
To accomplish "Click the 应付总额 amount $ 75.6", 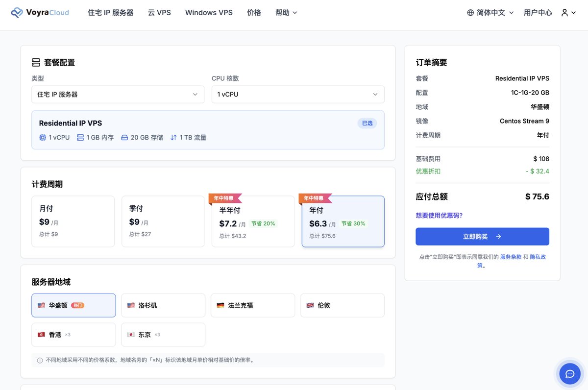I will point(537,197).
